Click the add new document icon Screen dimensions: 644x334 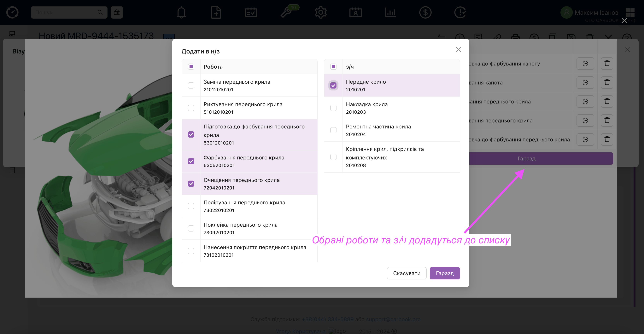tap(216, 12)
